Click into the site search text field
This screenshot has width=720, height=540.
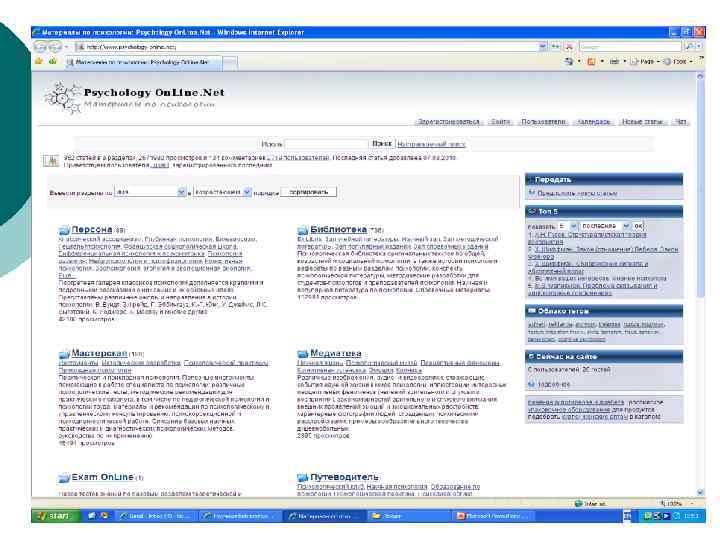[326, 144]
